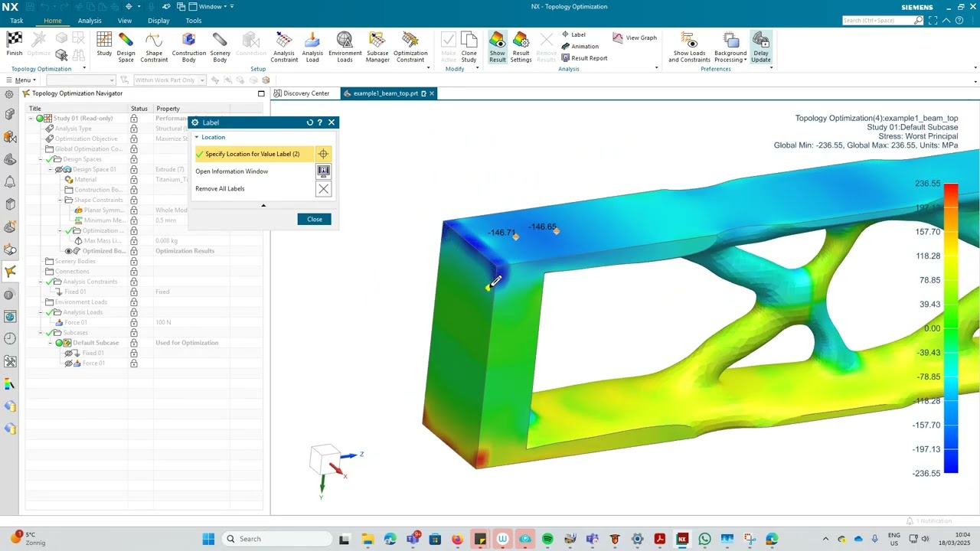This screenshot has width=980, height=551.
Task: Click the Open Information Window icon
Action: coord(323,171)
